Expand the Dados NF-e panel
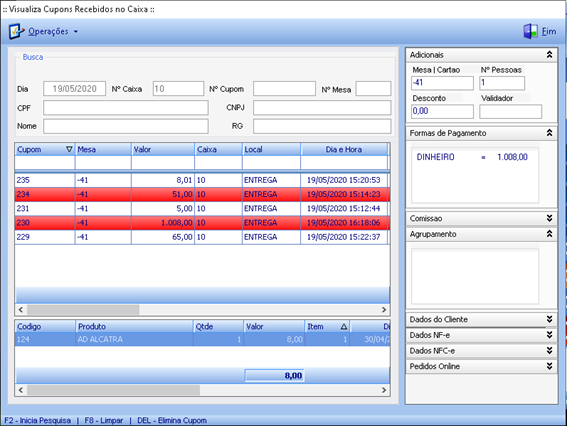 tap(549, 335)
